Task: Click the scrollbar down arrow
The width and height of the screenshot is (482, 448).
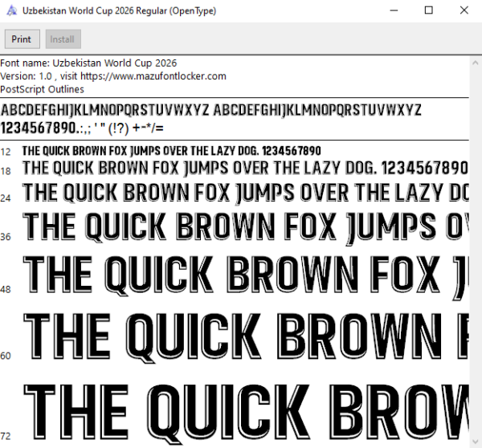Action: [476, 442]
